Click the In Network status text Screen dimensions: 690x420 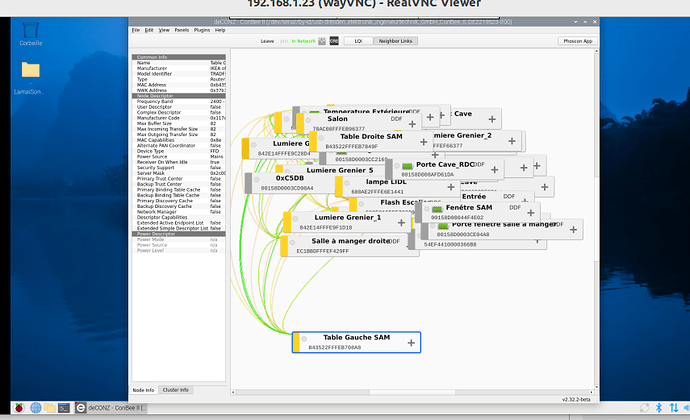pos(304,41)
